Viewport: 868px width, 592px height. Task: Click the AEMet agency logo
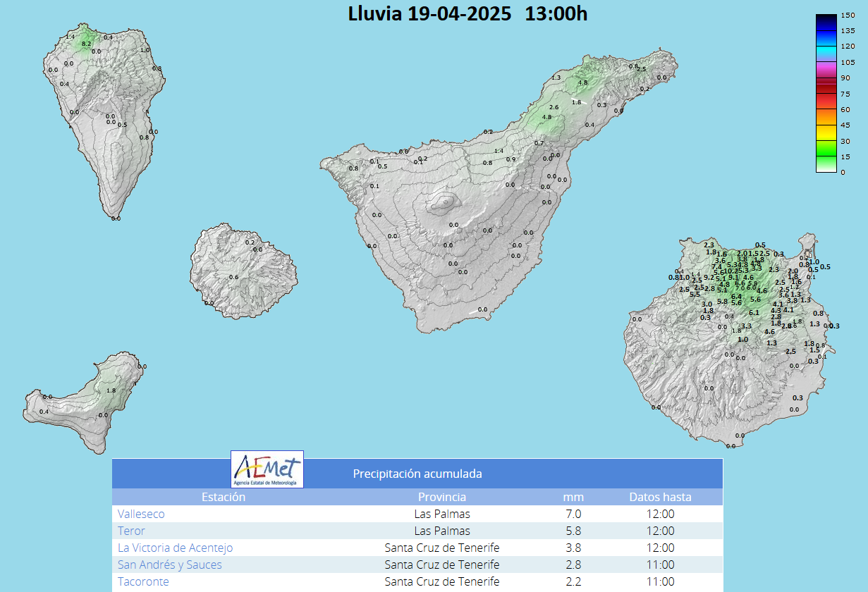[267, 469]
